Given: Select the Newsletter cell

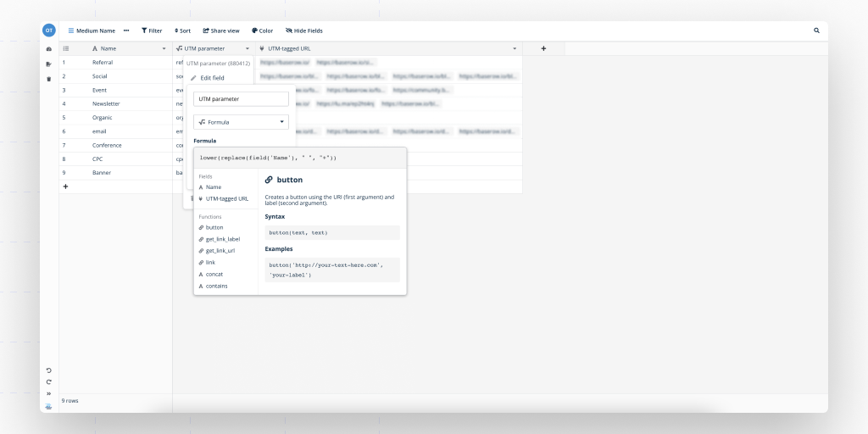Looking at the screenshot, I should [x=130, y=103].
